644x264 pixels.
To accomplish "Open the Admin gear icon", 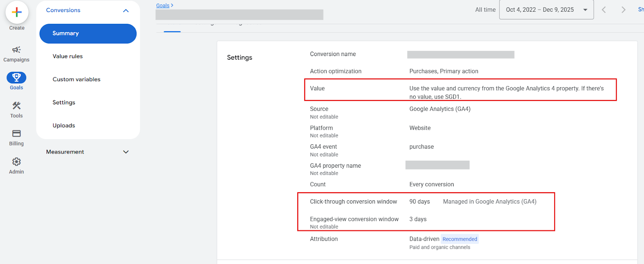I will [x=17, y=162].
